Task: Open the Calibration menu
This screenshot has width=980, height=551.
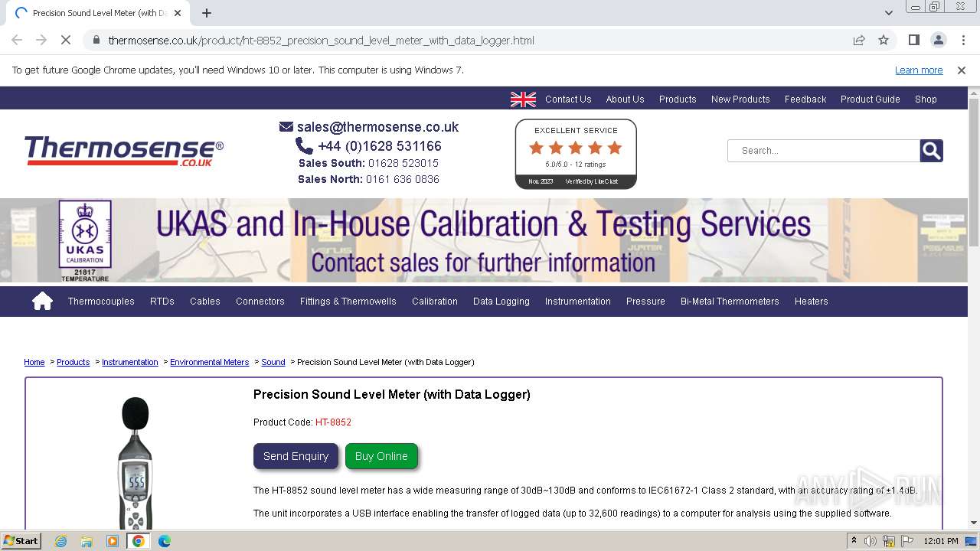Action: (x=435, y=302)
